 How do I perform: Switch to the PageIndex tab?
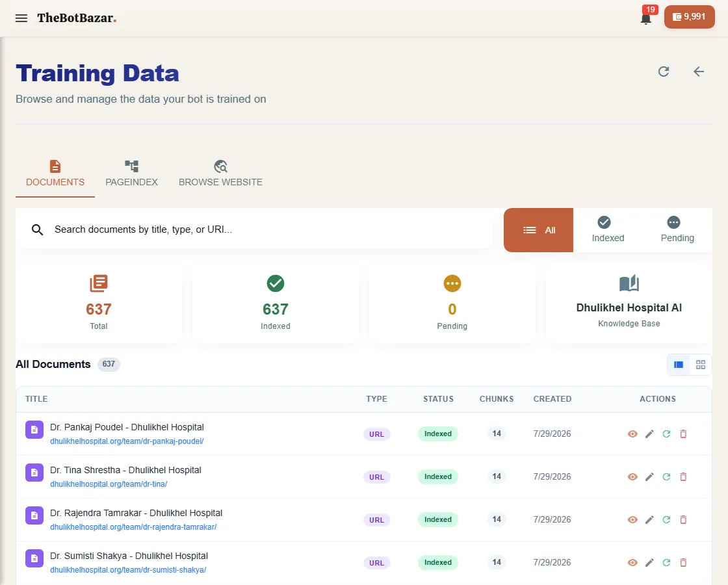tap(131, 174)
